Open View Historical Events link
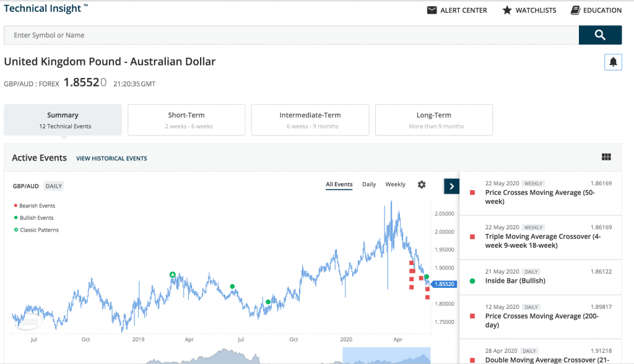Screen dimensions: 634x364 (111, 158)
